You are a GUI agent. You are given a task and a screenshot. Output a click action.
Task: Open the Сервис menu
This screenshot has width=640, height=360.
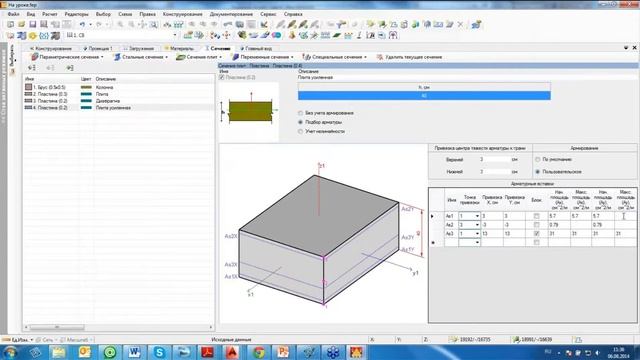click(x=268, y=14)
